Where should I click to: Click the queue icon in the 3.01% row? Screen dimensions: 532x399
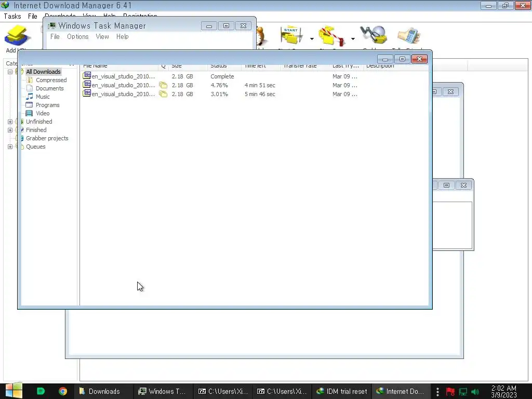tap(163, 94)
